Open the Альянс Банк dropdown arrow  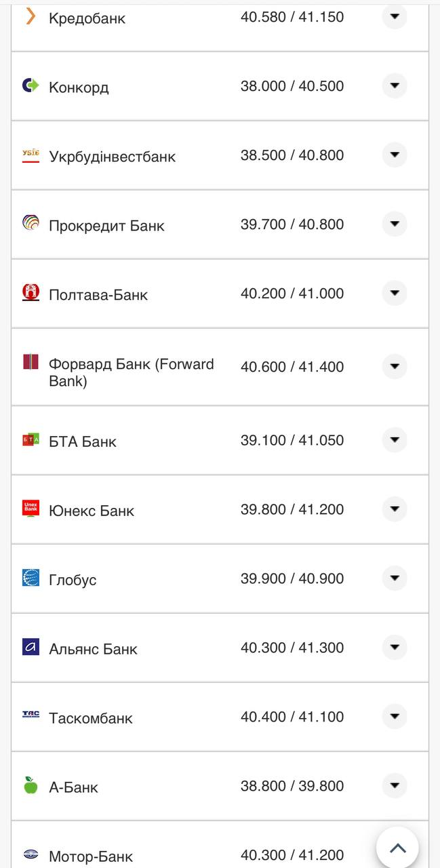395,647
